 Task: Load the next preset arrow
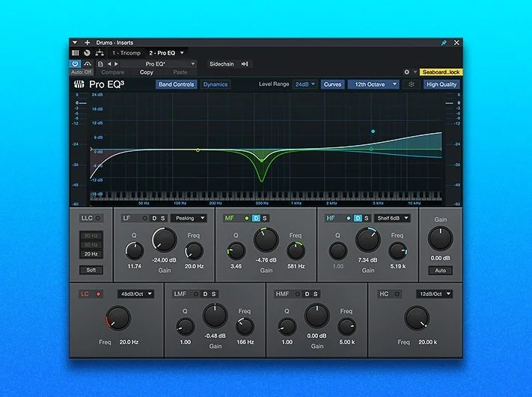tap(116, 64)
